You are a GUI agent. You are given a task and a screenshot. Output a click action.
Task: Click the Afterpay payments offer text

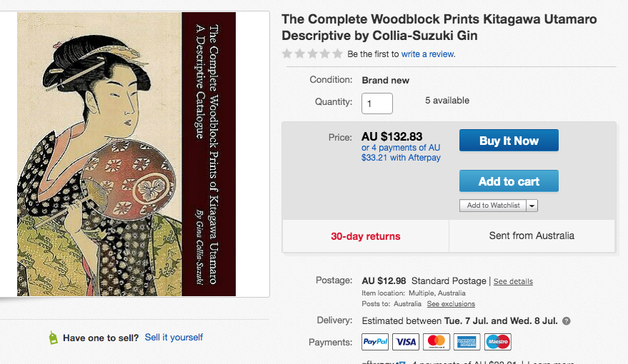pyautogui.click(x=401, y=153)
